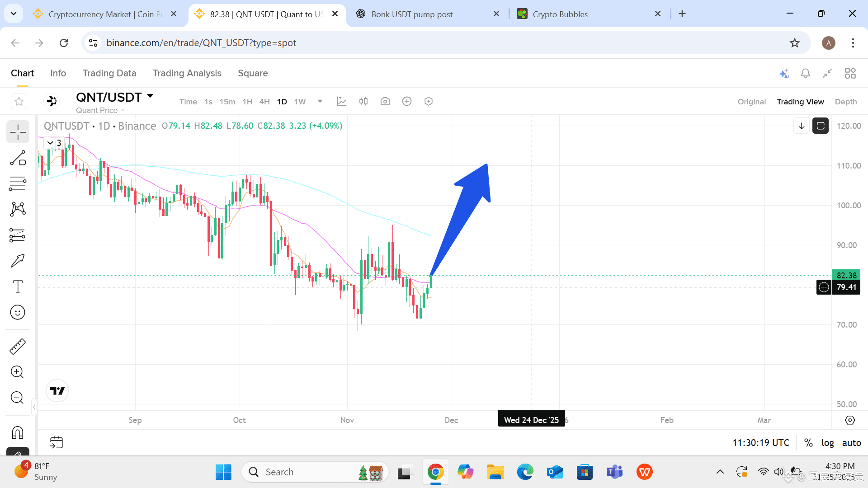Screen dimensions: 868x488
Task: Select the 4H interval
Action: 264,102
